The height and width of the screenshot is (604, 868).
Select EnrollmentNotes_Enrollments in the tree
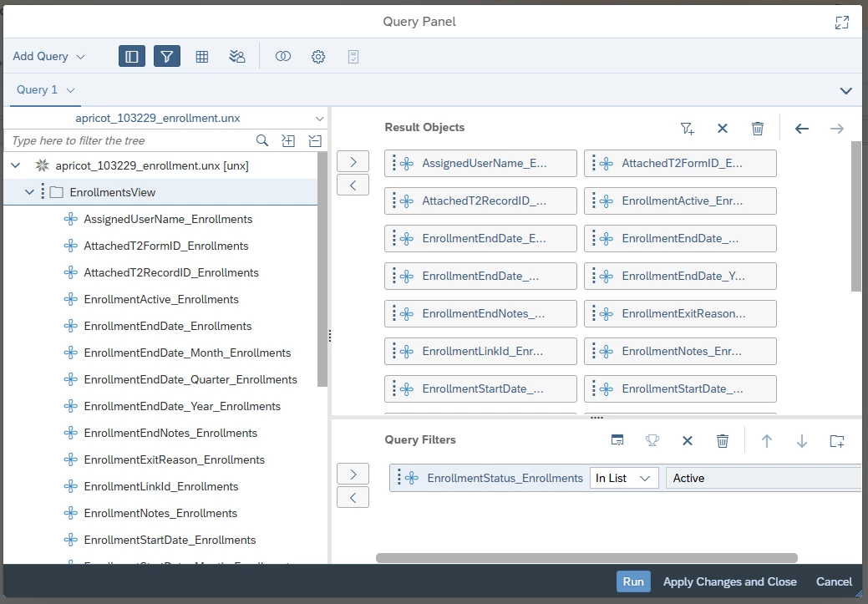(x=160, y=513)
